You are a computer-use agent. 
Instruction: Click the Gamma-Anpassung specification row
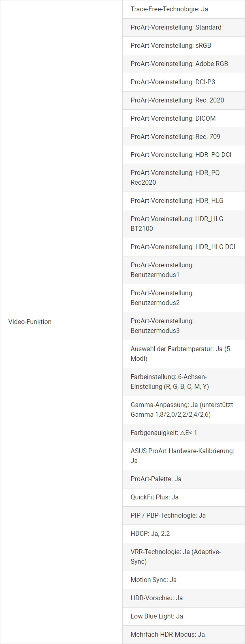(x=184, y=410)
